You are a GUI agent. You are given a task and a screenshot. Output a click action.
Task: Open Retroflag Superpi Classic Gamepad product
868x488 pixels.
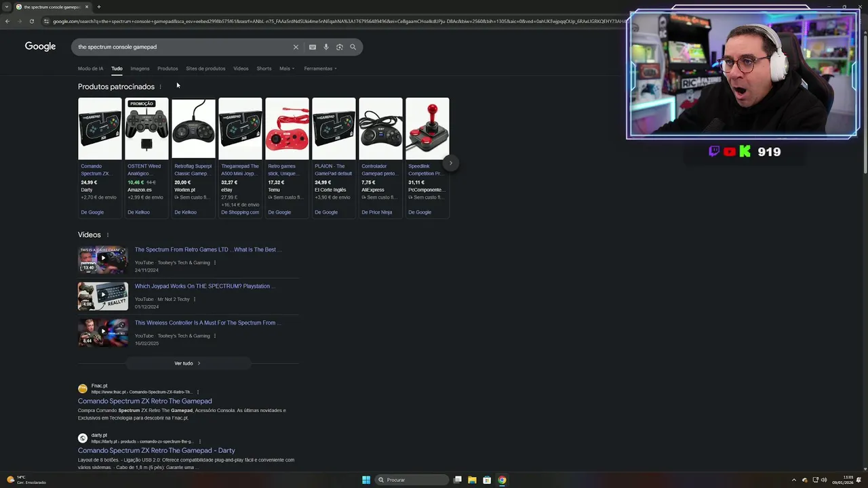[193, 157]
